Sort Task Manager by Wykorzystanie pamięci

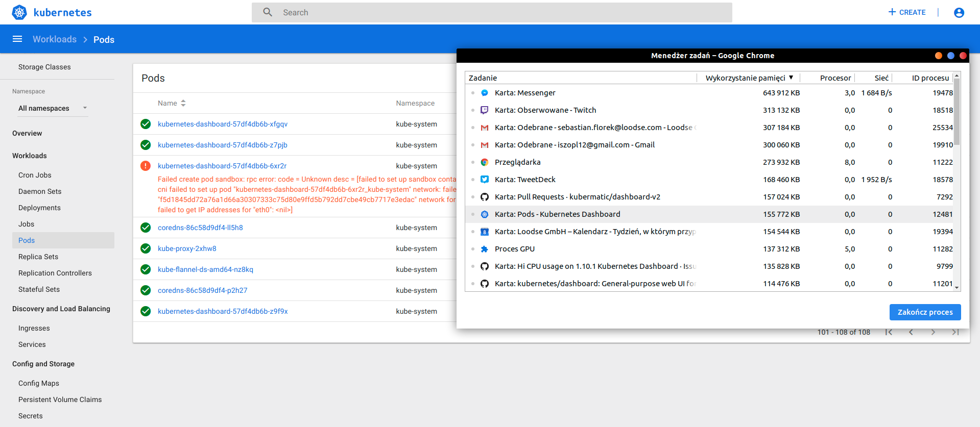click(x=749, y=78)
